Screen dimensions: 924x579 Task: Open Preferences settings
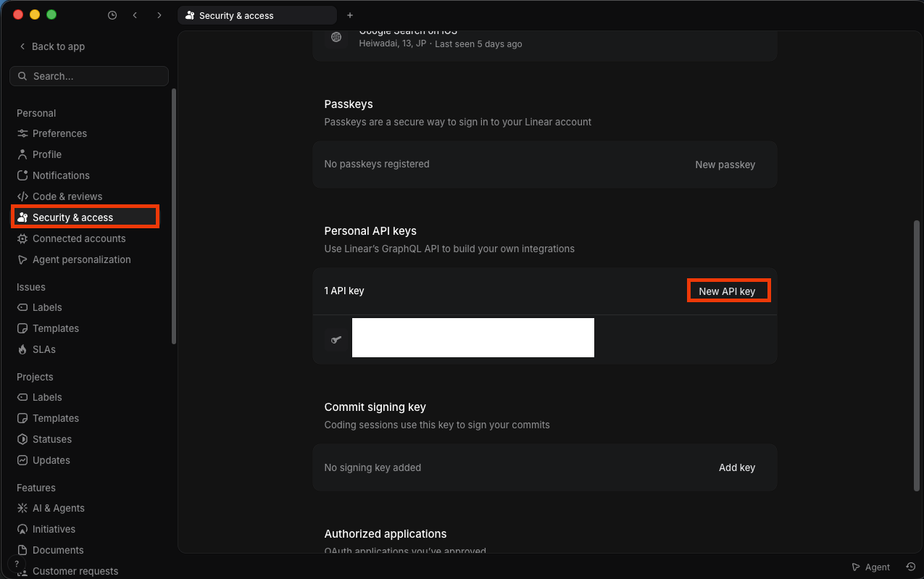pos(59,133)
